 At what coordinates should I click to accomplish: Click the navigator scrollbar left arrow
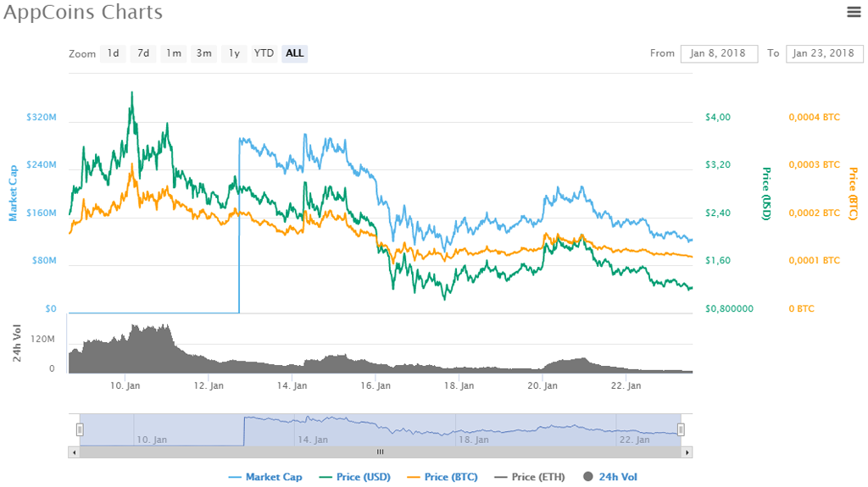coord(75,452)
